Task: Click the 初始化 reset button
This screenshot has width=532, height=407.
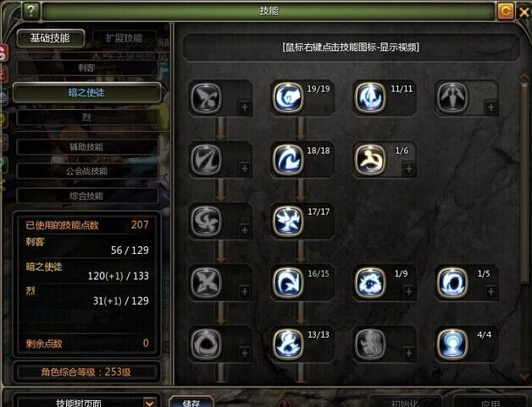Action: (405, 404)
